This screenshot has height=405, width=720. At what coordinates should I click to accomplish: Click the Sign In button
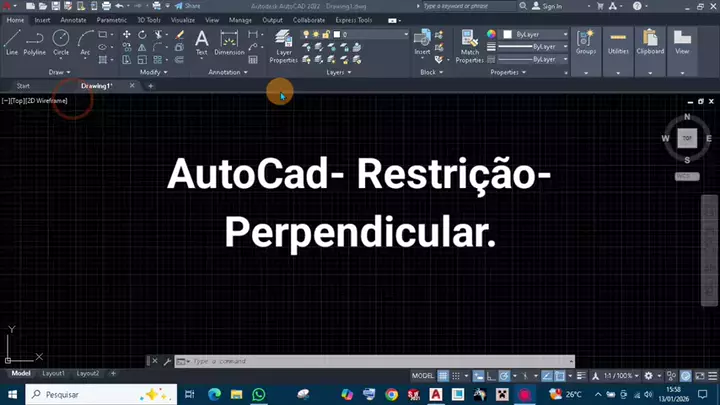[x=549, y=6]
